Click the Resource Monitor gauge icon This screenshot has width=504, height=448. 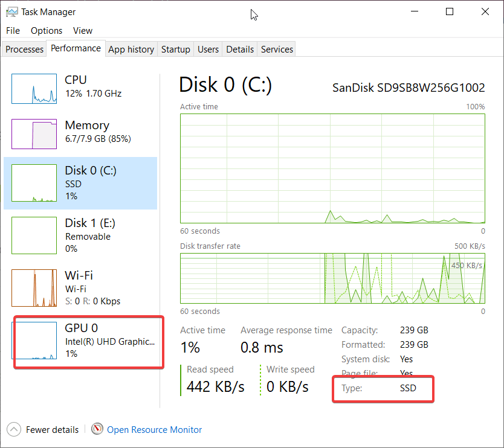[x=97, y=429]
